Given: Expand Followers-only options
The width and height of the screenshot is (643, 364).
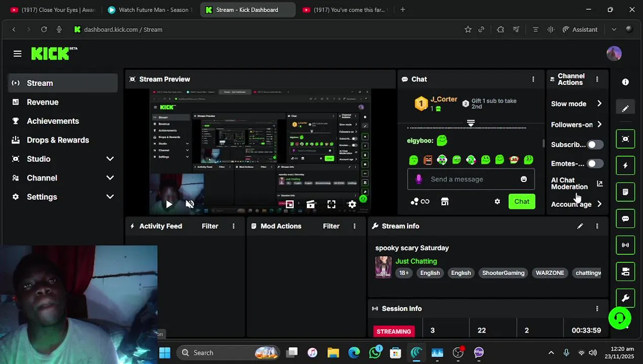Looking at the screenshot, I should [x=599, y=124].
